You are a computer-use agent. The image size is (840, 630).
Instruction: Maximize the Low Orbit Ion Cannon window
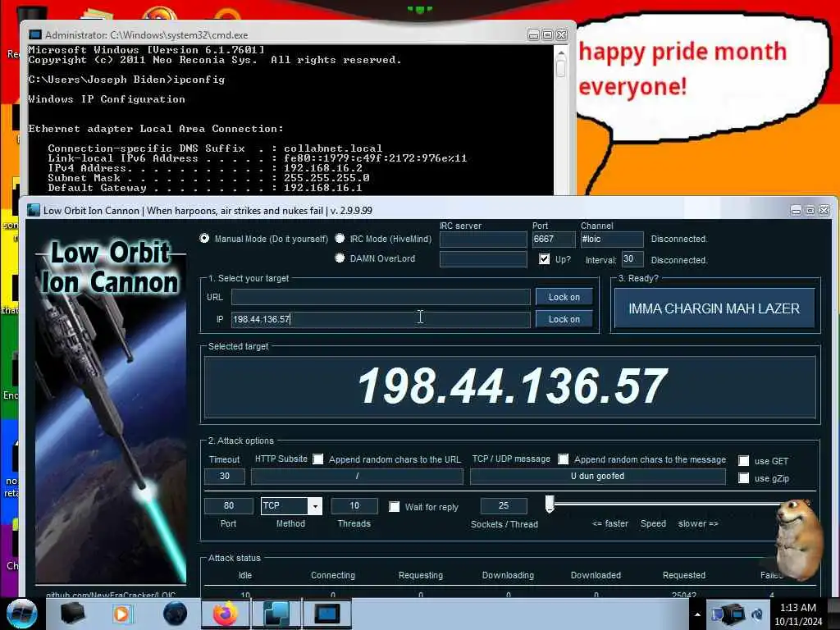point(810,211)
